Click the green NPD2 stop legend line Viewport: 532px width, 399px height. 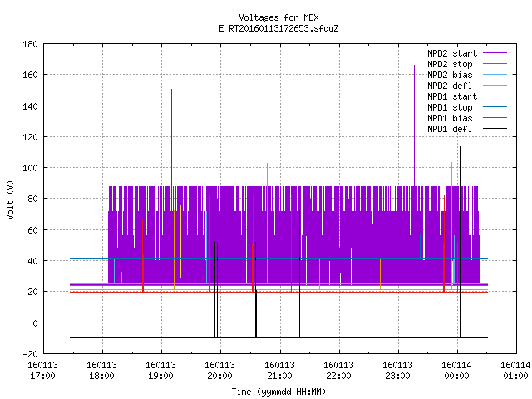coord(495,64)
